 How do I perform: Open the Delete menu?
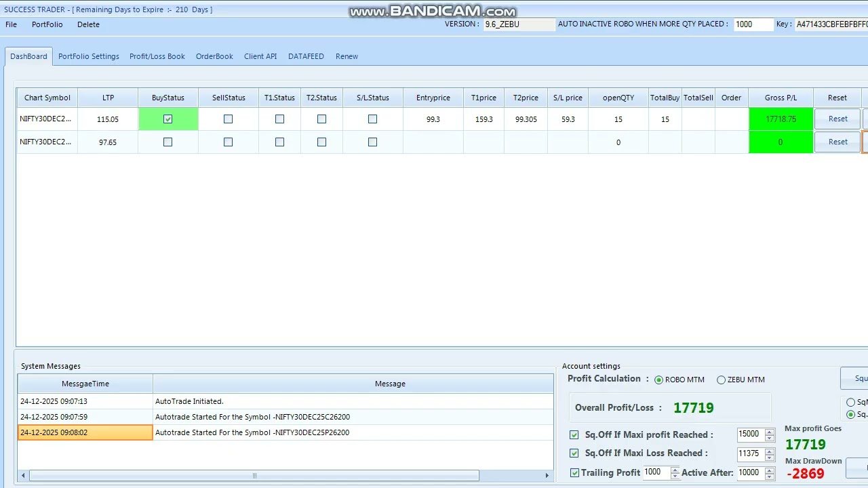pos(88,24)
